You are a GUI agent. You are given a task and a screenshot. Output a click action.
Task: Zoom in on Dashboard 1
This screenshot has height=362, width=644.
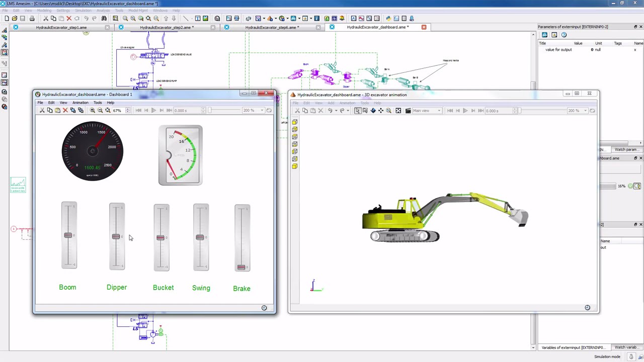(x=92, y=111)
